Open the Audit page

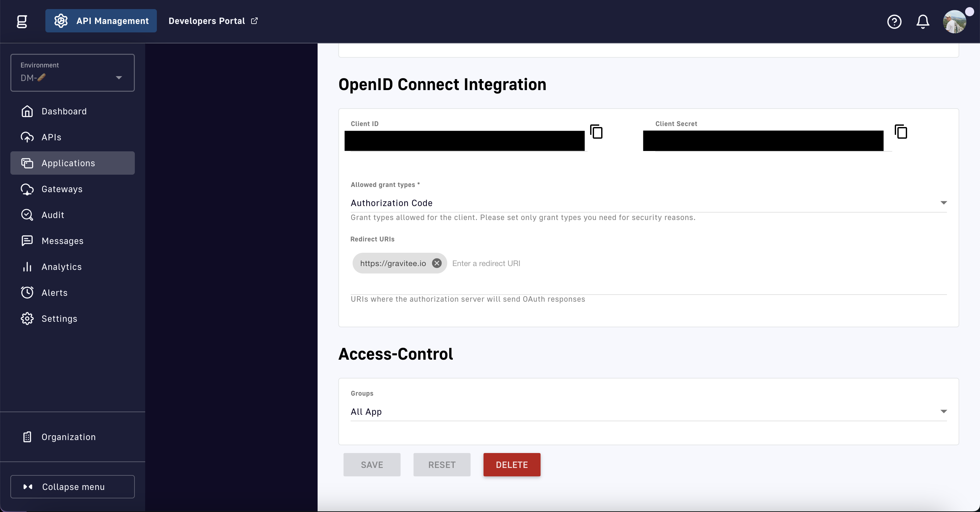53,215
